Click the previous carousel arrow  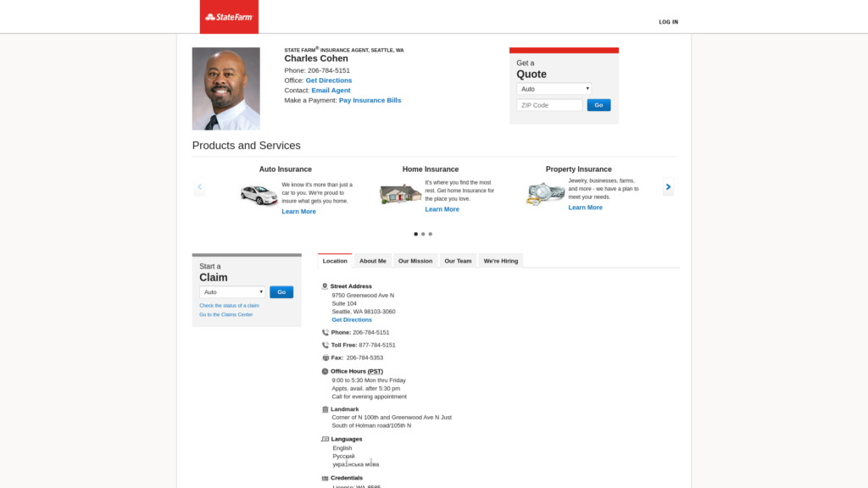(x=199, y=187)
